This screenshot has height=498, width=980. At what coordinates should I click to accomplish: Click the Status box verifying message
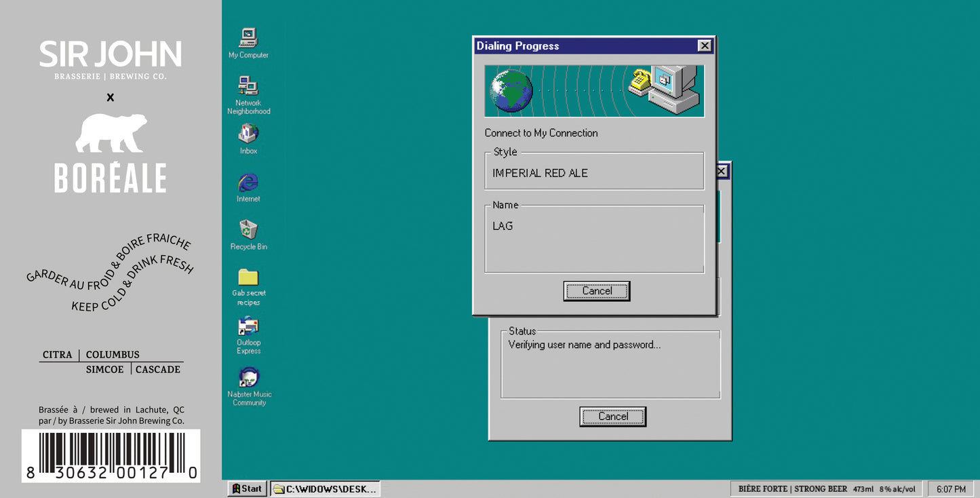[610, 364]
